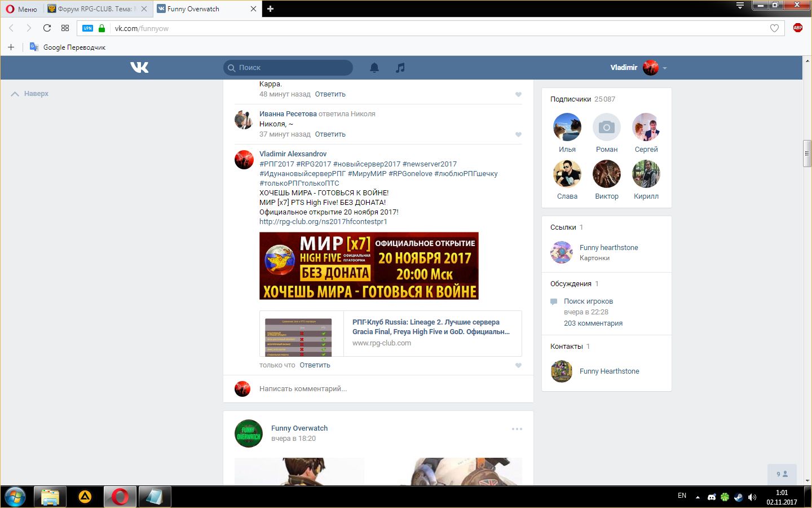Screen dimensions: 812x508
Task: Click Vladimir Alexsandrov's comment avatar
Action: click(x=244, y=160)
